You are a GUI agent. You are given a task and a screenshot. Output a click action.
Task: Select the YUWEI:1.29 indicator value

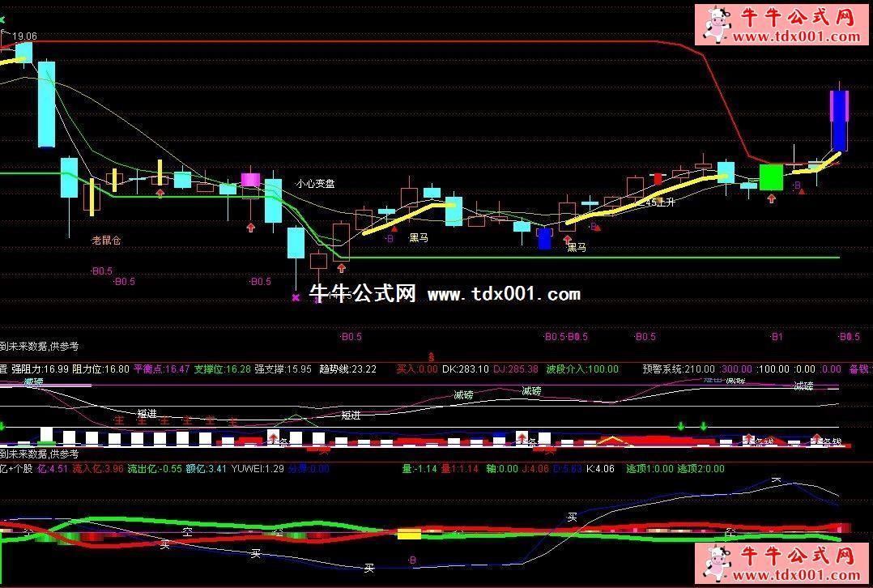258,468
